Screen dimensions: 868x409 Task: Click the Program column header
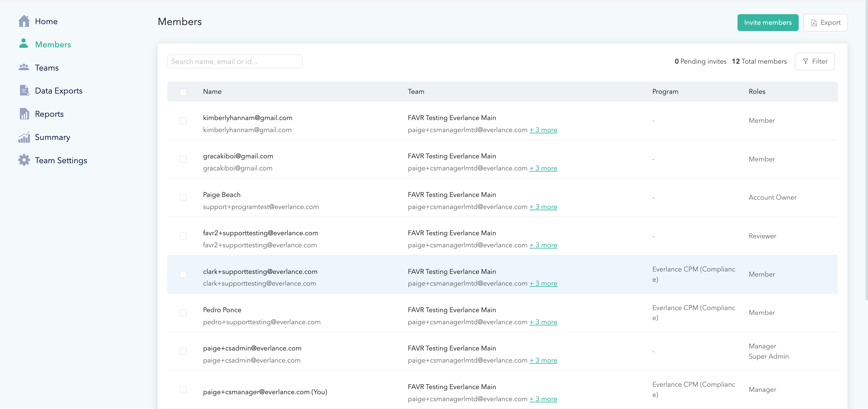coord(665,92)
